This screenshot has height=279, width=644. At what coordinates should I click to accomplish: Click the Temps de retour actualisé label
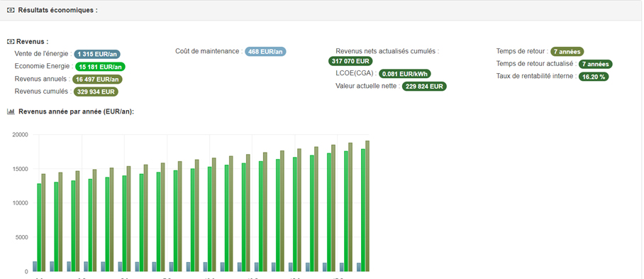coord(537,64)
